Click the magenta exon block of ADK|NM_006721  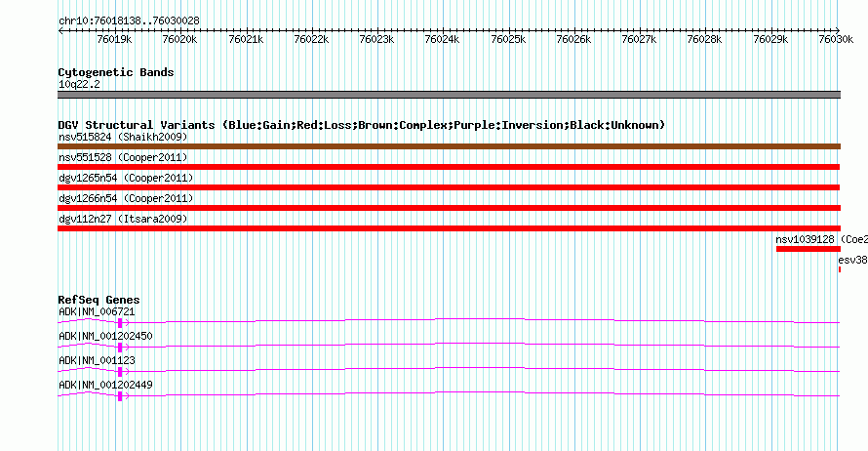(x=120, y=323)
